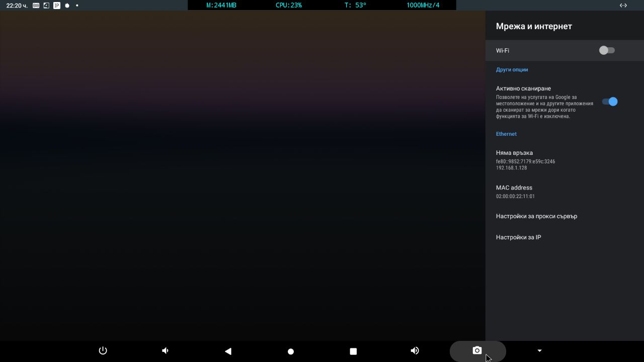This screenshot has width=644, height=362.
Task: Click the 22:20 ч. clock
Action: [x=17, y=6]
